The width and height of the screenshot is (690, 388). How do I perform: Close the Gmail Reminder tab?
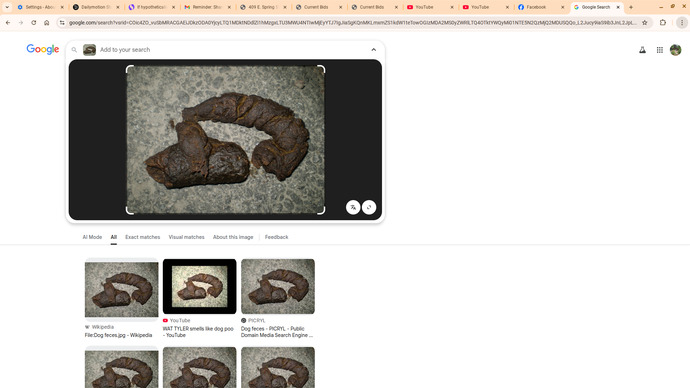tap(229, 7)
